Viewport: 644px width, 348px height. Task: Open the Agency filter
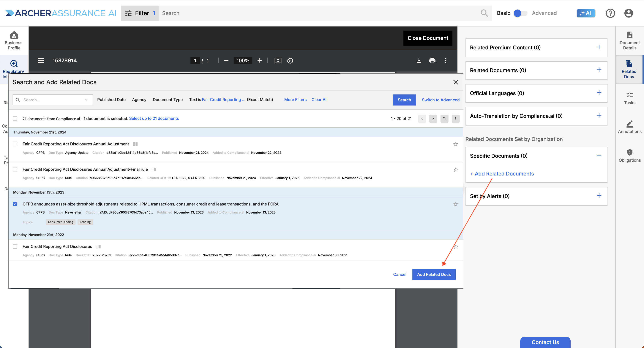tap(139, 100)
